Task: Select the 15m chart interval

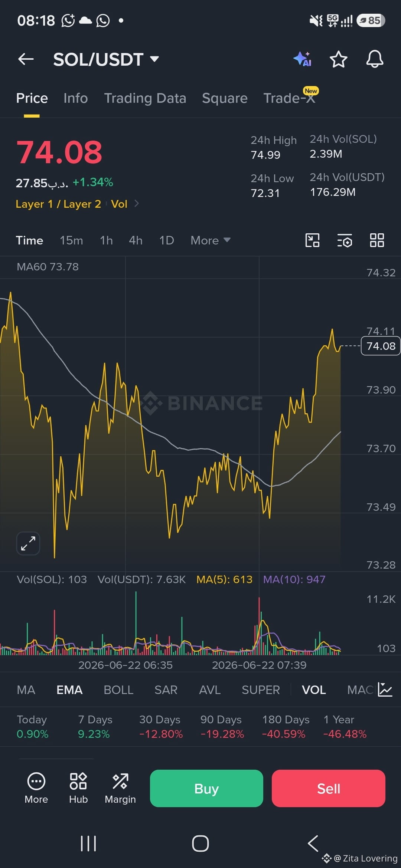Action: (x=71, y=240)
